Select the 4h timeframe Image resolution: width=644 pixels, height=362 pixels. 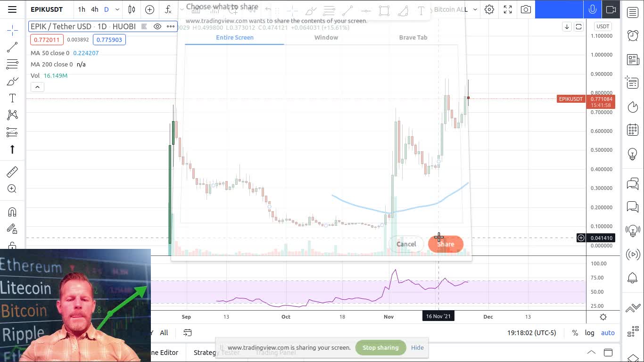pos(95,9)
